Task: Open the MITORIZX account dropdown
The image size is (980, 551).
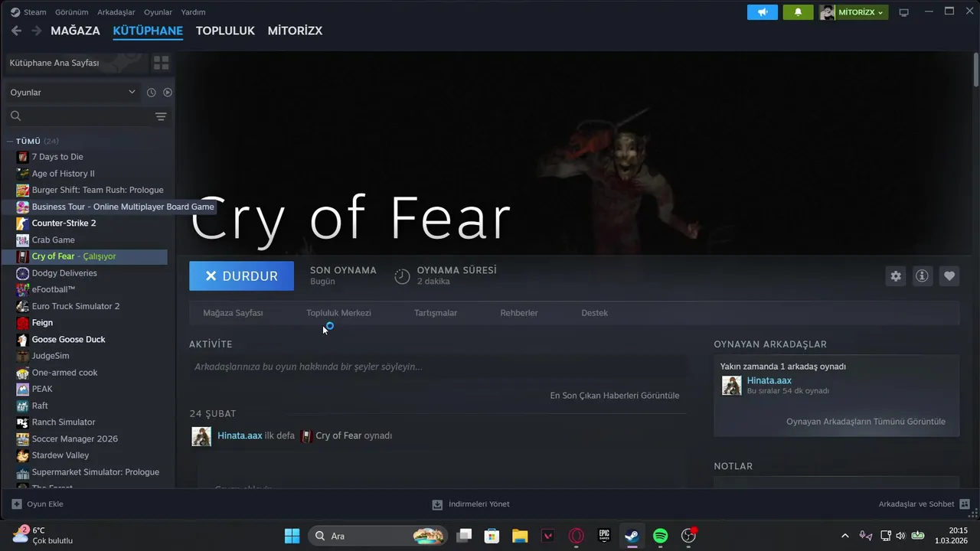Action: [853, 12]
